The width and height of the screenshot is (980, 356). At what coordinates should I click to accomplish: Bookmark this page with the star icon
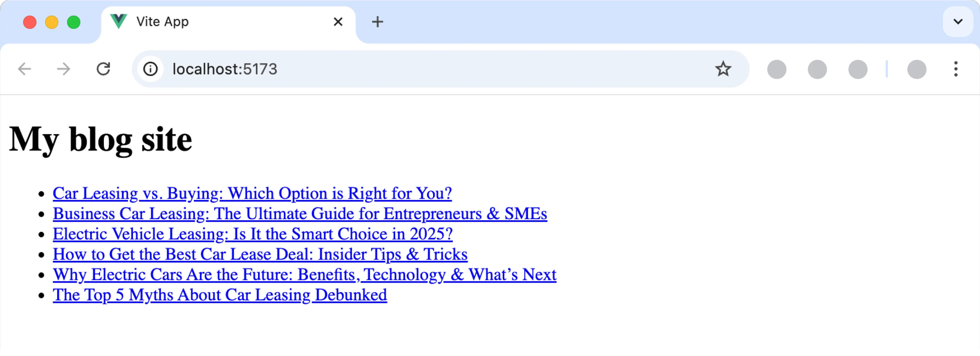(x=723, y=69)
